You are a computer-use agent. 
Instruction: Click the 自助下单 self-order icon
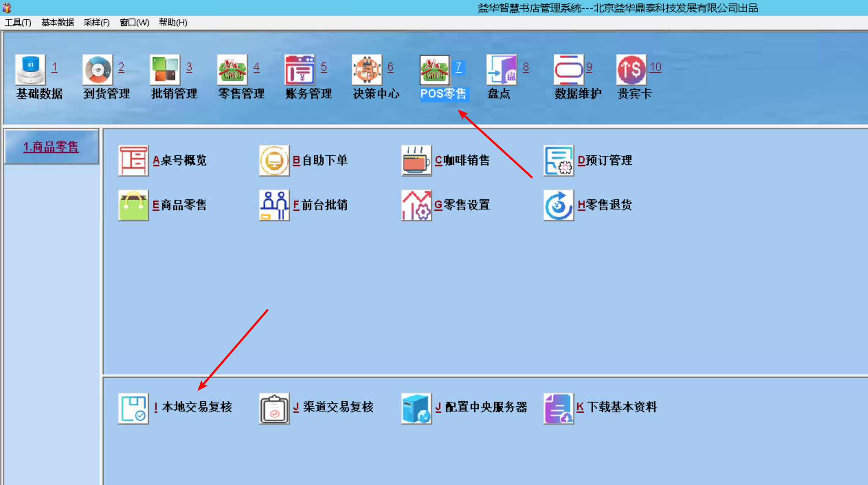(274, 160)
